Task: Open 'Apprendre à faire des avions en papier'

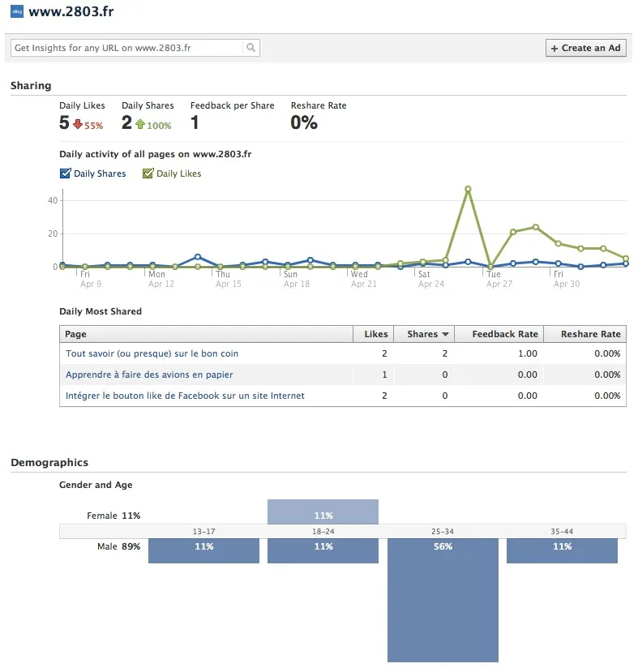Action: click(x=149, y=375)
